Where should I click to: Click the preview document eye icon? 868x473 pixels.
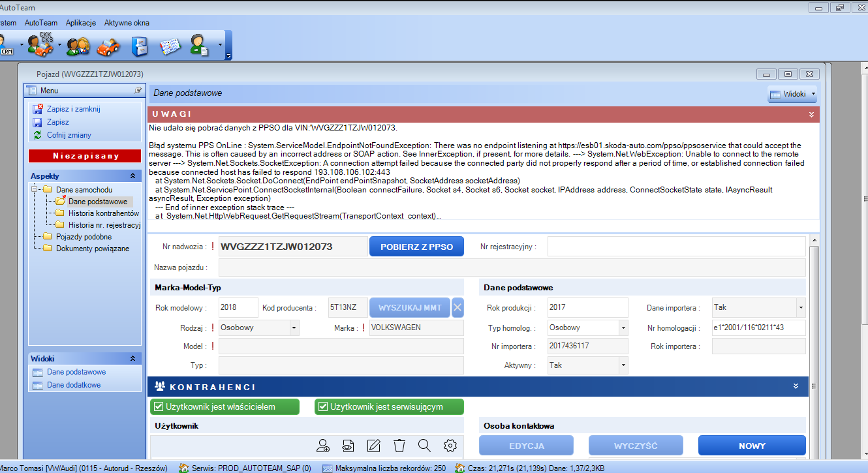pos(349,446)
